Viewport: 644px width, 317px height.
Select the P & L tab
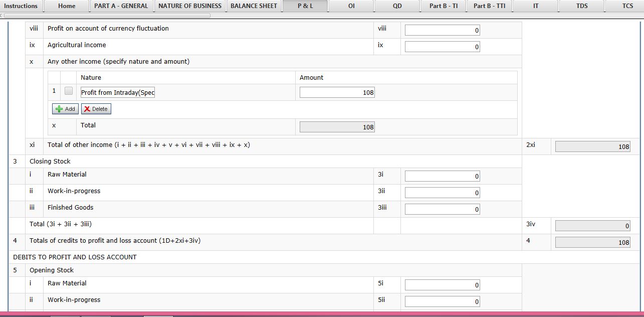click(305, 6)
